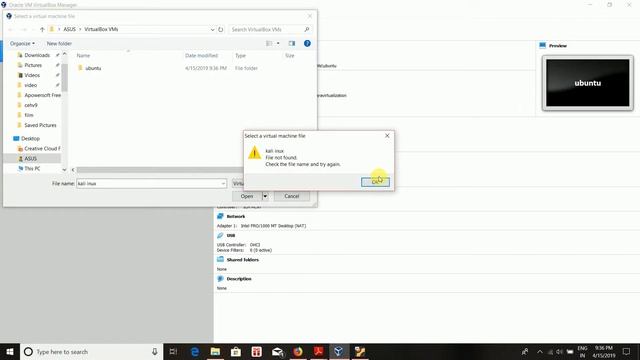This screenshot has width=640, height=360.
Task: Launch Microsoft Edge from taskbar
Action: tap(195, 351)
